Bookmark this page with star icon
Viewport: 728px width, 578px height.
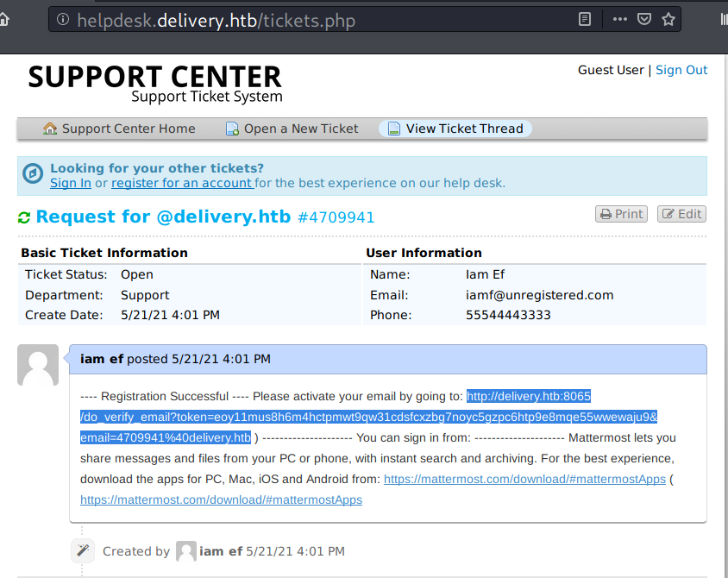click(x=668, y=19)
